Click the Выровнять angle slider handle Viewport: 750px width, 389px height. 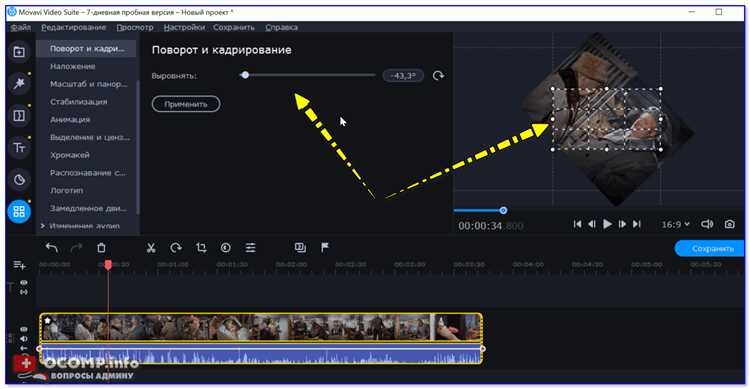click(245, 75)
